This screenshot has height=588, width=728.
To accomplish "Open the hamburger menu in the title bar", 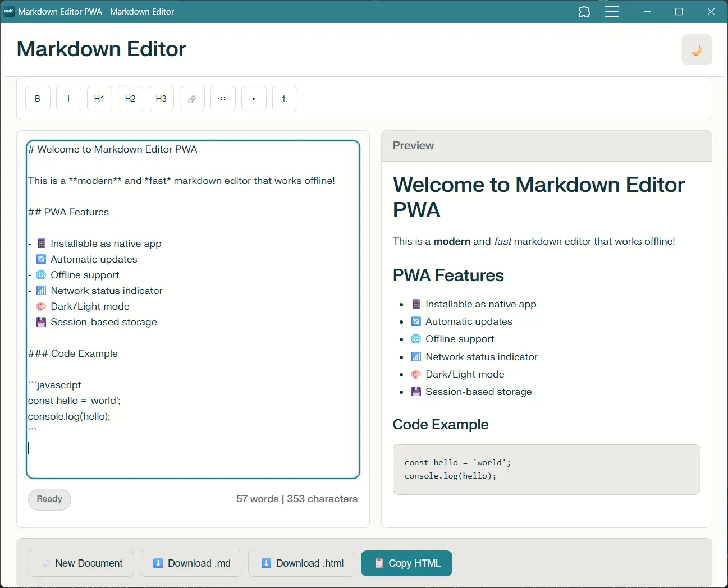I will point(612,11).
